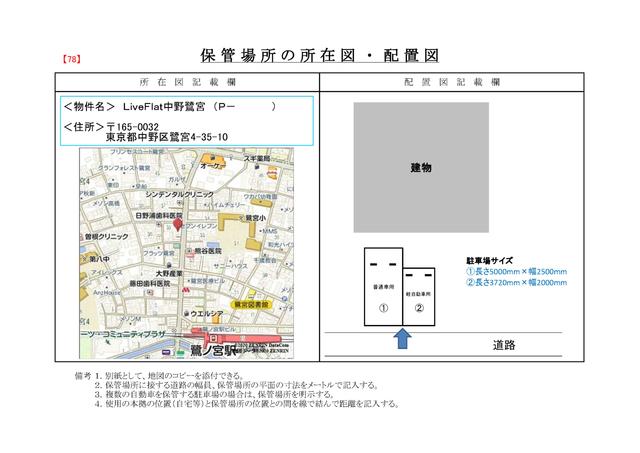Click the ①長さ5000mm×幅2500mm size line
This screenshot has width=640, height=453.
516,271
